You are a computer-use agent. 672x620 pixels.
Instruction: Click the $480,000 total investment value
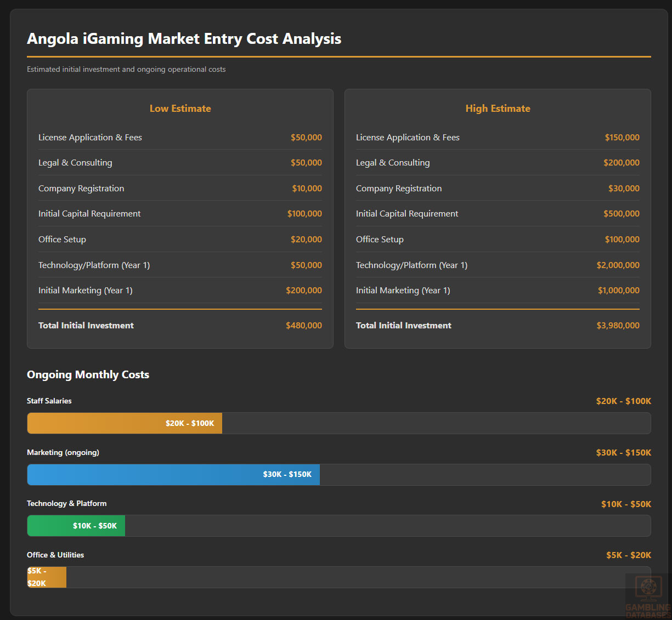click(303, 326)
